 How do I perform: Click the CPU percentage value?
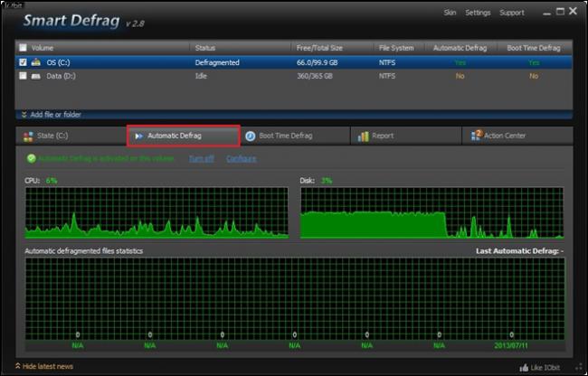click(x=52, y=181)
